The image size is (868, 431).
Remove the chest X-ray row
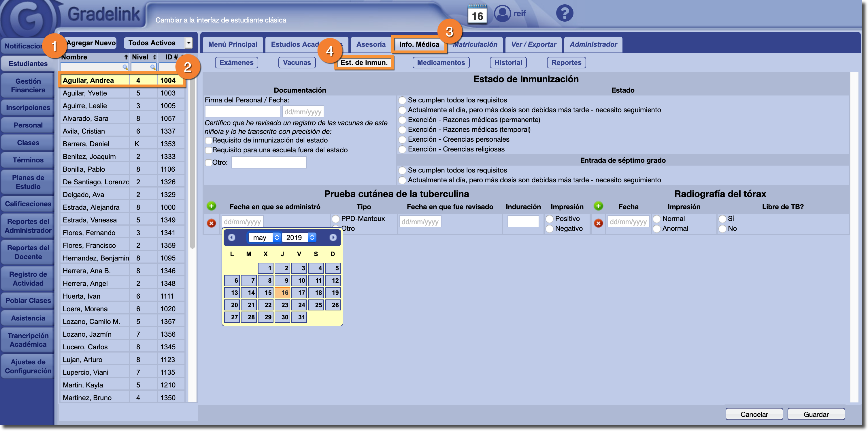click(598, 223)
